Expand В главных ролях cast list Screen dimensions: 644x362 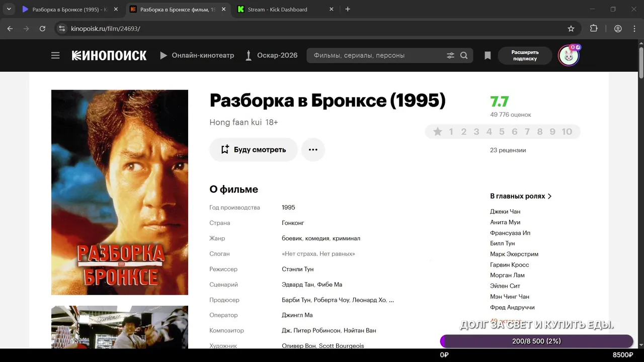[521, 196]
